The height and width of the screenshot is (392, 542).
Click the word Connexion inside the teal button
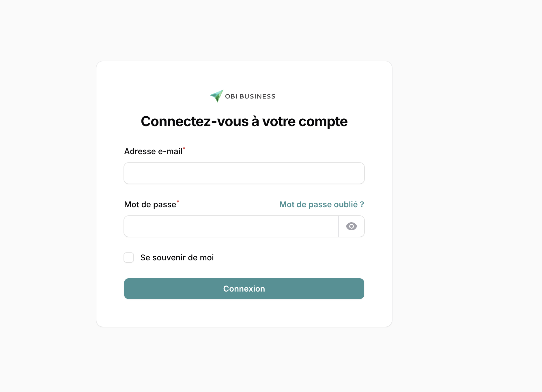(244, 289)
